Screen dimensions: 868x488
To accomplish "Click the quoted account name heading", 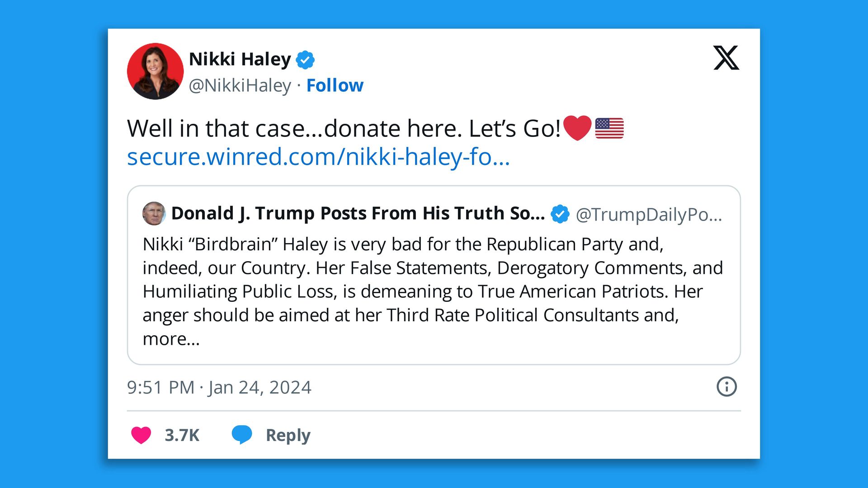I will pos(358,213).
